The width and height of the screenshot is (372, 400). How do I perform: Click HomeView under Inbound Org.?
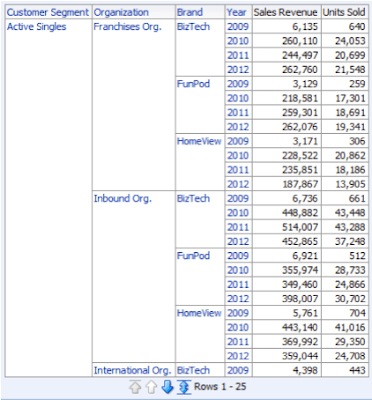pyautogui.click(x=199, y=313)
